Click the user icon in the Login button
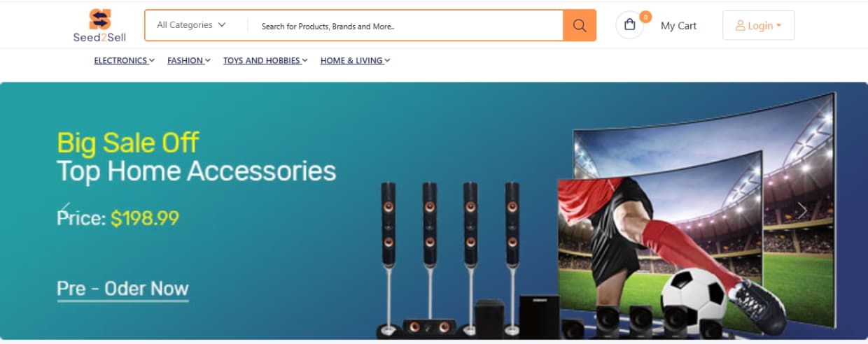 pyautogui.click(x=741, y=26)
